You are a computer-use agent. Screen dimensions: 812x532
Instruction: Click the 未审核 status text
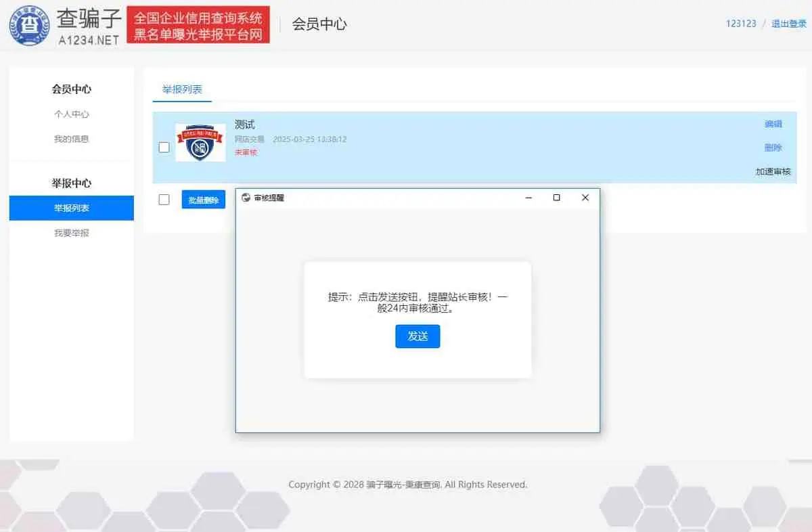[246, 152]
